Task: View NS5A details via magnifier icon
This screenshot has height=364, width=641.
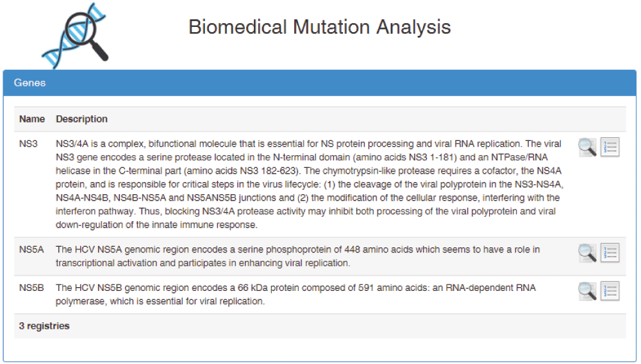Action: [587, 252]
